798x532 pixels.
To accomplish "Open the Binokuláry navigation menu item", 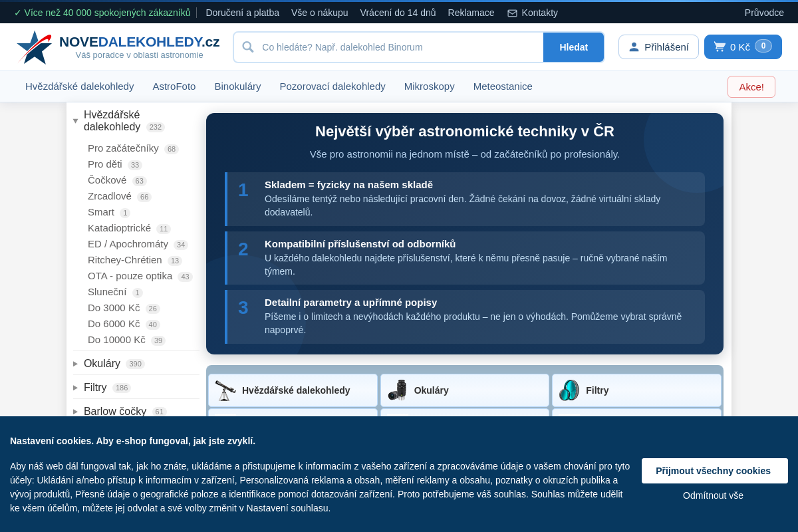I will coord(237,86).
